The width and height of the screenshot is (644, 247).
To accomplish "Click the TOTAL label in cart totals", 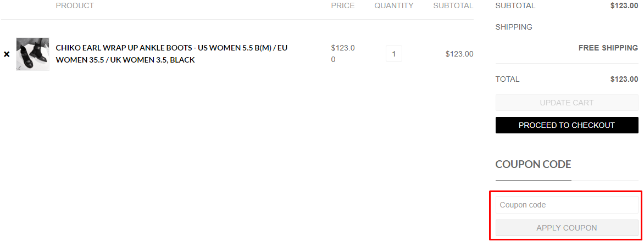I will click(507, 79).
